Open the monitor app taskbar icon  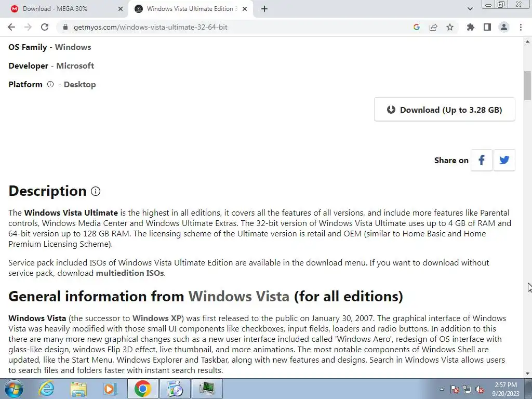pyautogui.click(x=207, y=389)
